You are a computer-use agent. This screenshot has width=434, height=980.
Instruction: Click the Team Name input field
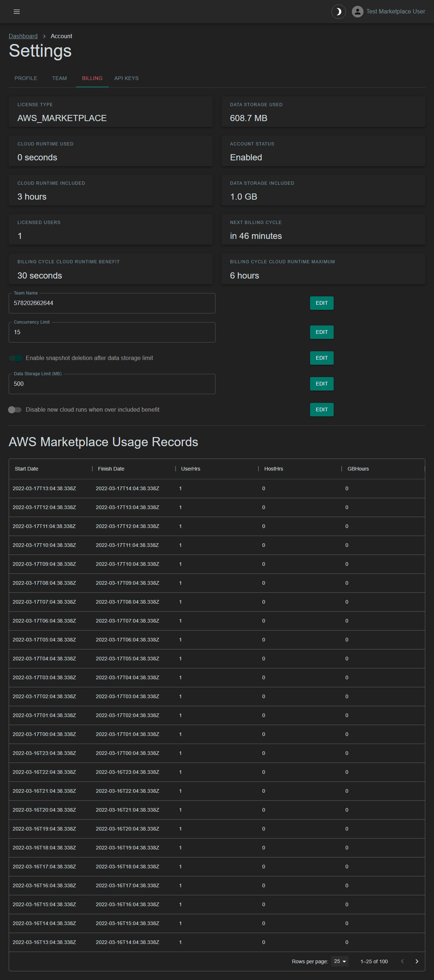pyautogui.click(x=112, y=303)
